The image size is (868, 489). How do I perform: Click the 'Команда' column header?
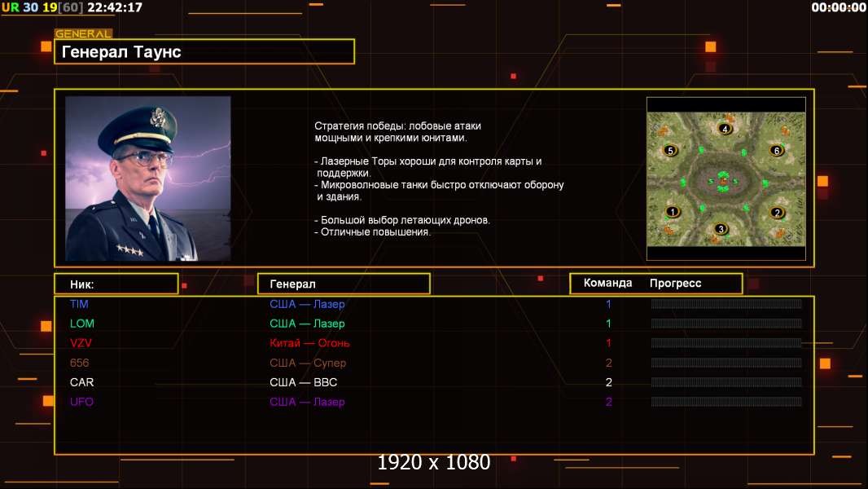point(607,283)
